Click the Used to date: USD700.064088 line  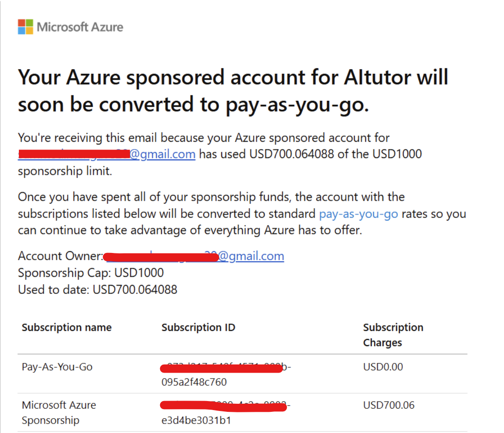point(98,289)
